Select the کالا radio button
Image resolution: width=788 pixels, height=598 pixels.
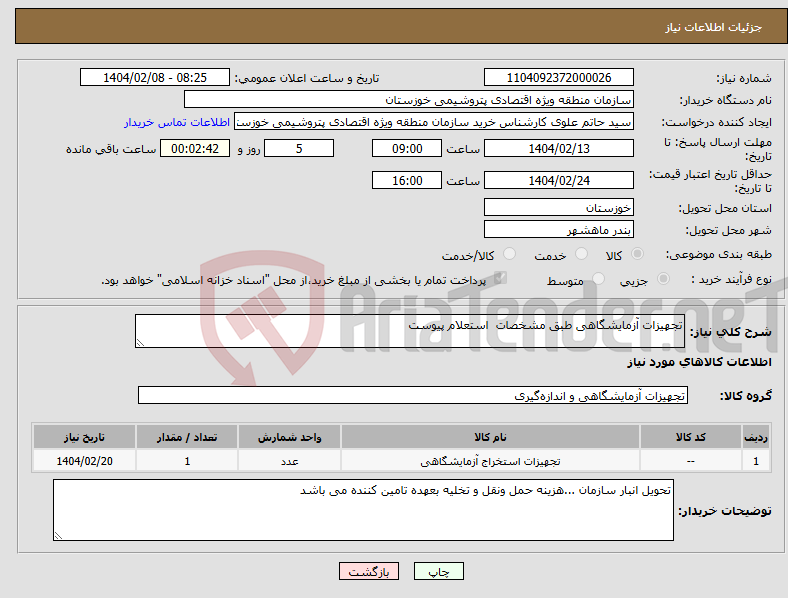point(637,254)
